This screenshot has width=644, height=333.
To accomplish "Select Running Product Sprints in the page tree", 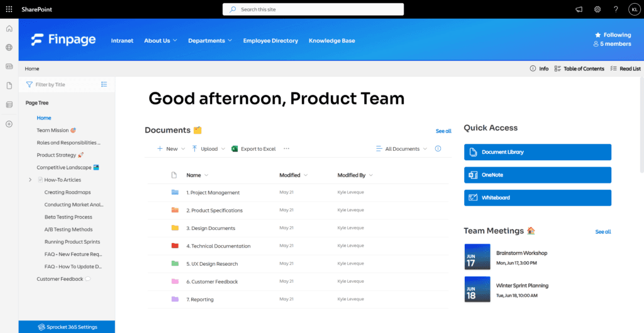I will pos(72,241).
